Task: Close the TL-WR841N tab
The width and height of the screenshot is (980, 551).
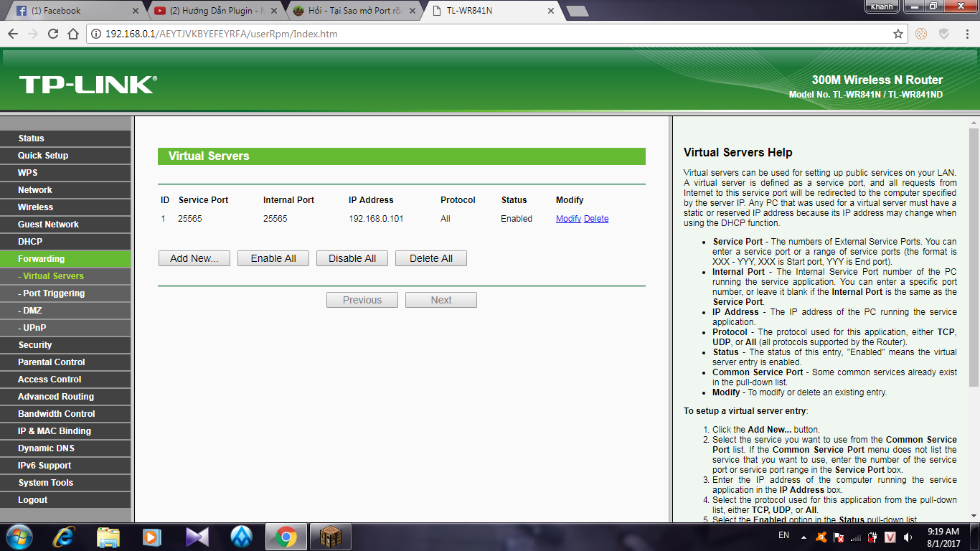Action: tap(551, 11)
